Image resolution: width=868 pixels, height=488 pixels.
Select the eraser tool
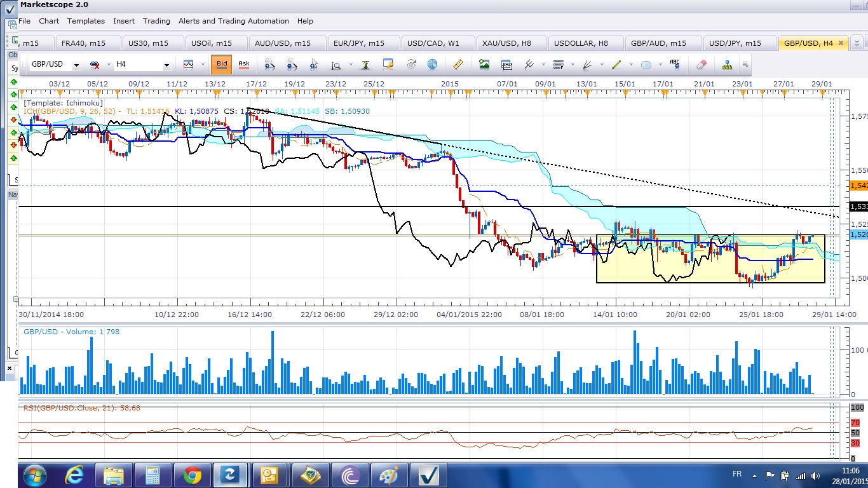pos(701,64)
